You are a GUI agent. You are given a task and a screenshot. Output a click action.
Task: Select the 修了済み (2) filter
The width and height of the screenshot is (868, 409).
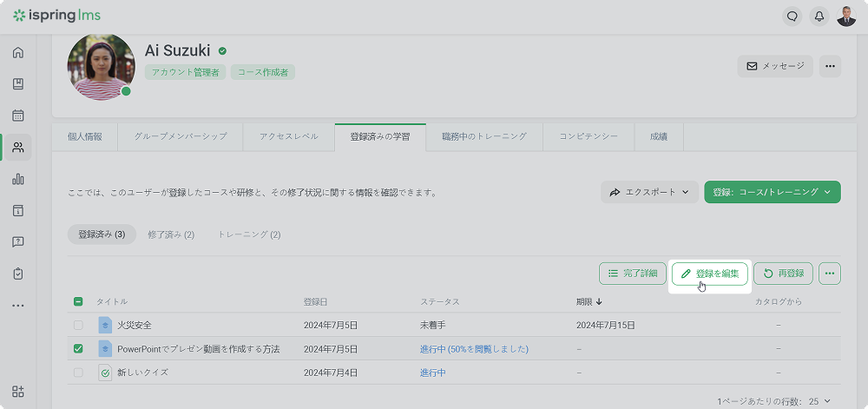coord(171,234)
